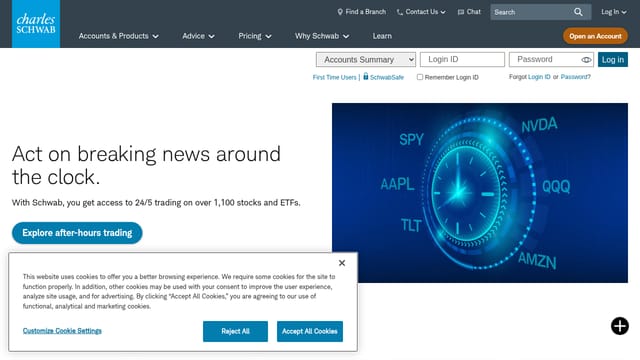Click the 'Act on breaking news' headline
Image resolution: width=640 pixels, height=360 pixels.
tap(146, 165)
